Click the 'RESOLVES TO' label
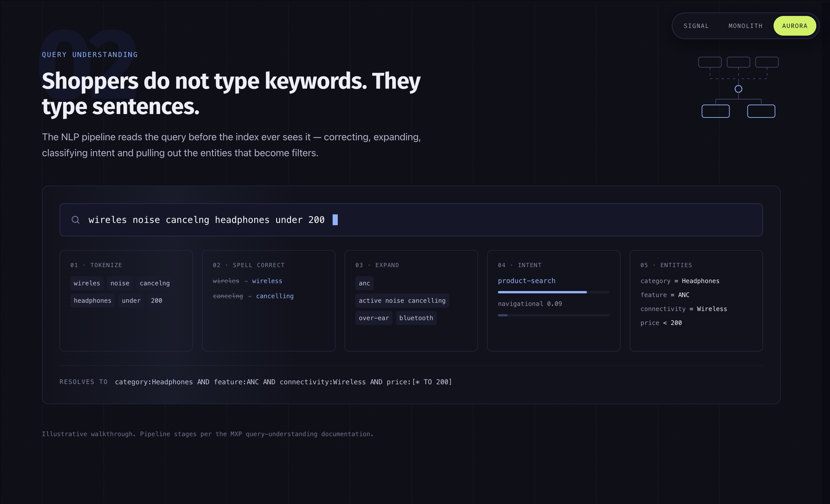 pyautogui.click(x=84, y=382)
